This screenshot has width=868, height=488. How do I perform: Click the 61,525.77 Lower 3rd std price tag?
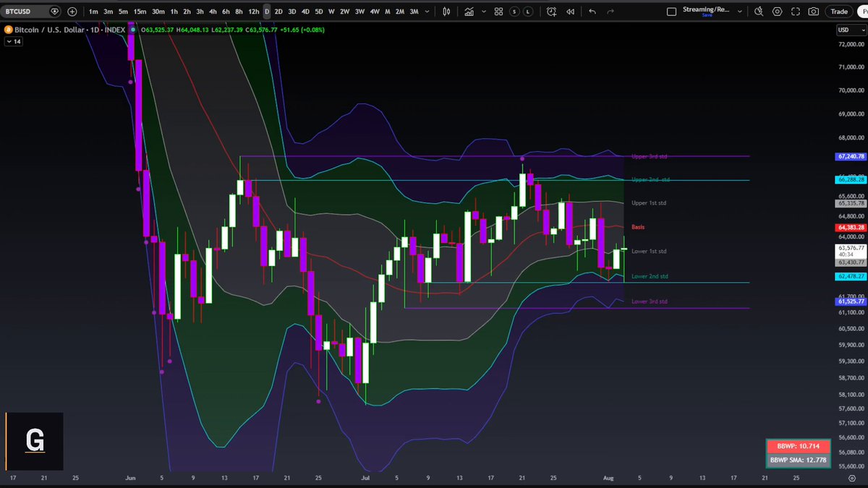850,301
